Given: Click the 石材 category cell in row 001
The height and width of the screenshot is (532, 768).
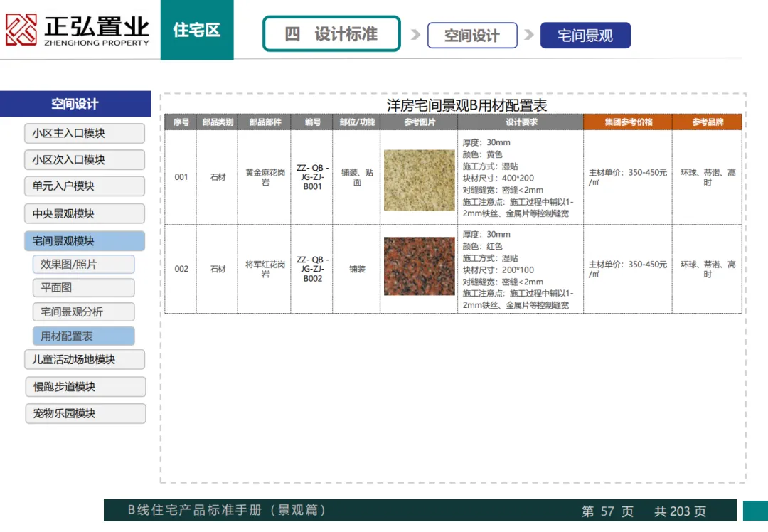Looking at the screenshot, I should 218,177.
